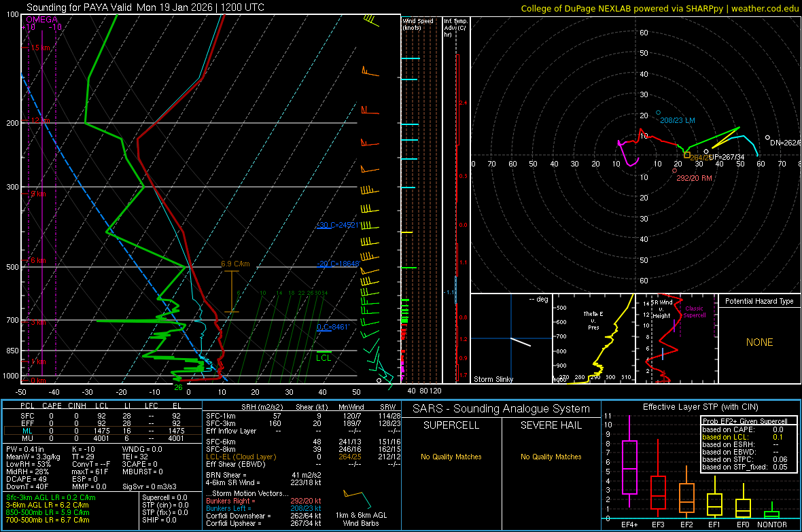Click the LCL-EL (Cloud Layer) row label
802x532 pixels.
[x=241, y=457]
